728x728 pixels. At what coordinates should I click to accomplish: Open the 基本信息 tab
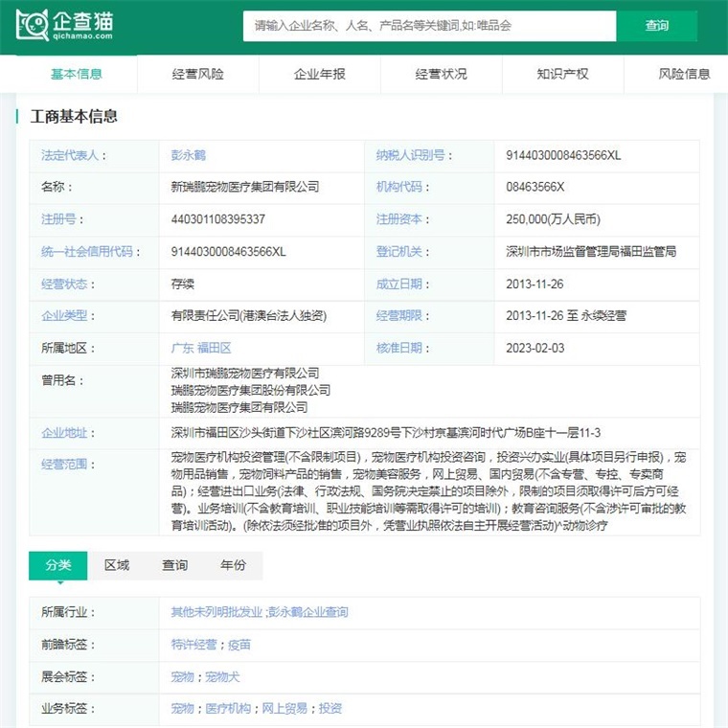tap(77, 74)
